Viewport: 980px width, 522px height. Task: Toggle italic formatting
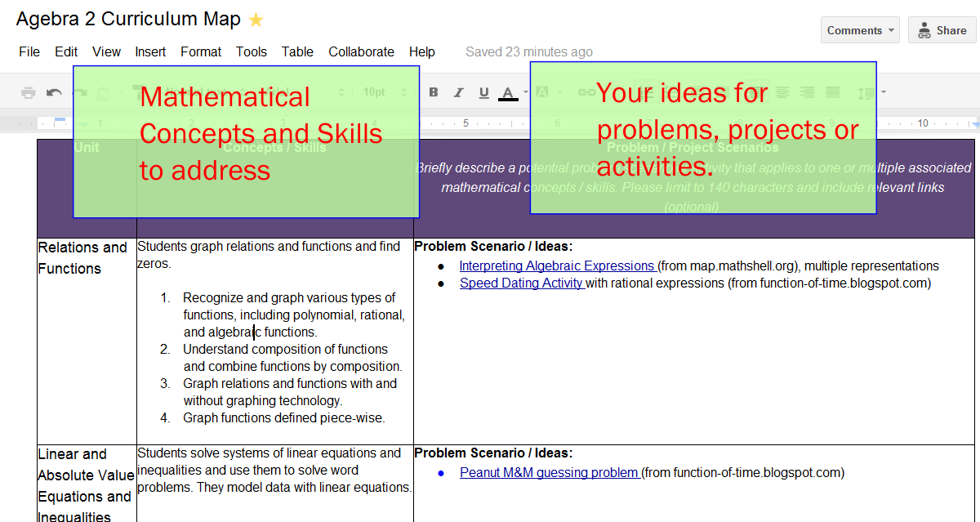pyautogui.click(x=458, y=93)
